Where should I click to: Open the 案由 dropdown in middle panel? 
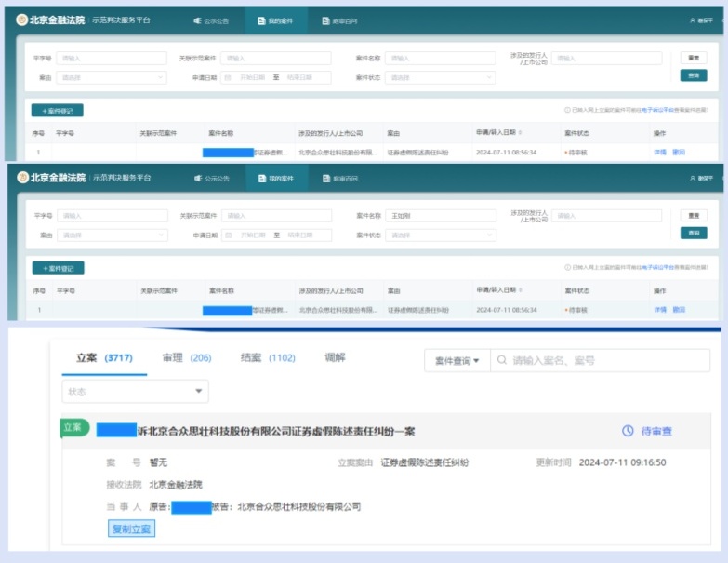[113, 235]
